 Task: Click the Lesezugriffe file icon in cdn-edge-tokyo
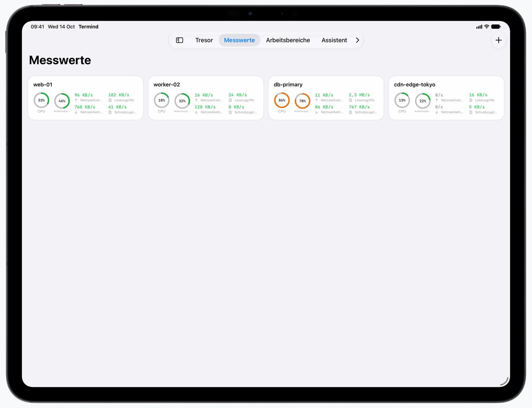pyautogui.click(x=471, y=100)
